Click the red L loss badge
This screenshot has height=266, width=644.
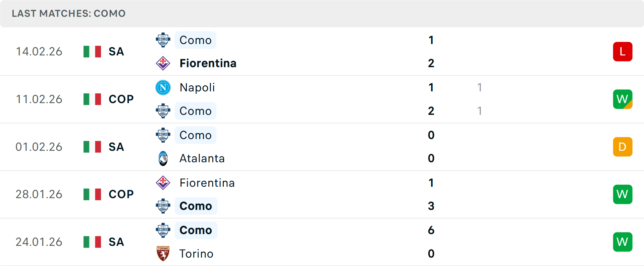[623, 52]
